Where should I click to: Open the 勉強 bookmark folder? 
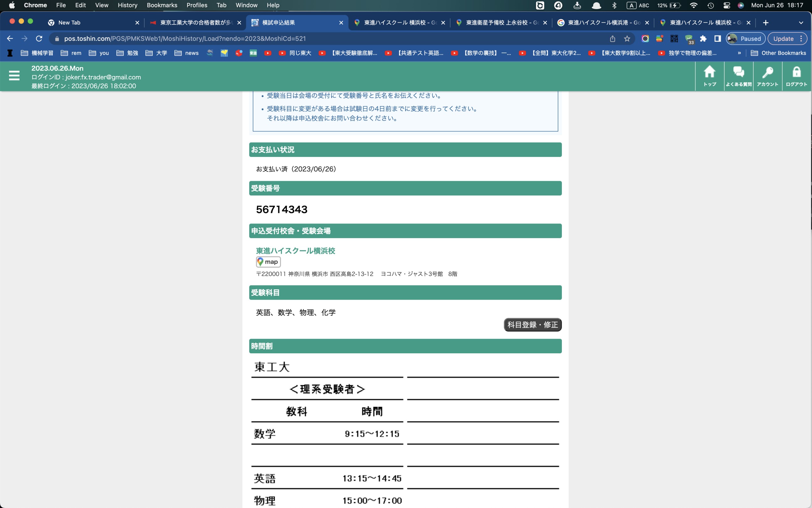click(x=127, y=53)
